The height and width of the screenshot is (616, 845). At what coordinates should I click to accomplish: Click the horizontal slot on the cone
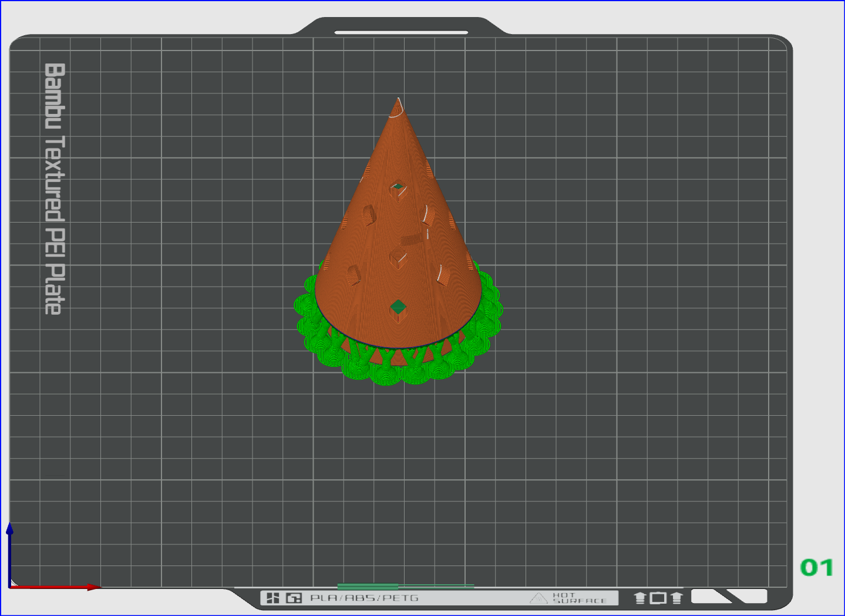tap(414, 238)
